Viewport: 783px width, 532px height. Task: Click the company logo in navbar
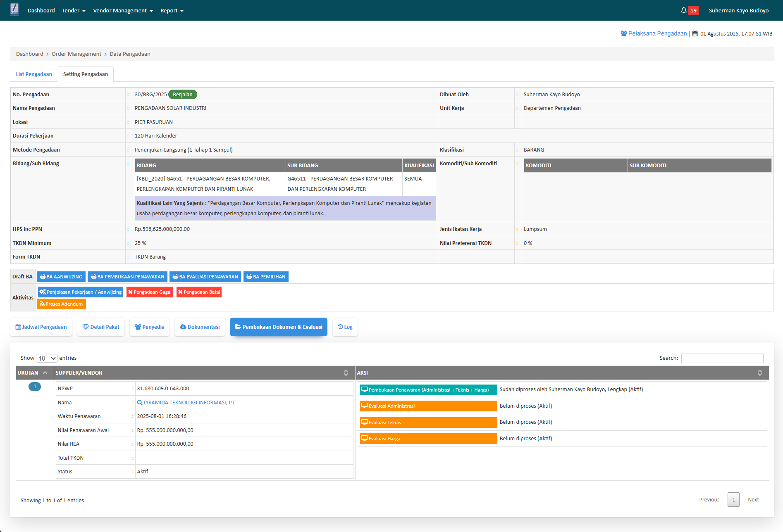click(x=14, y=10)
